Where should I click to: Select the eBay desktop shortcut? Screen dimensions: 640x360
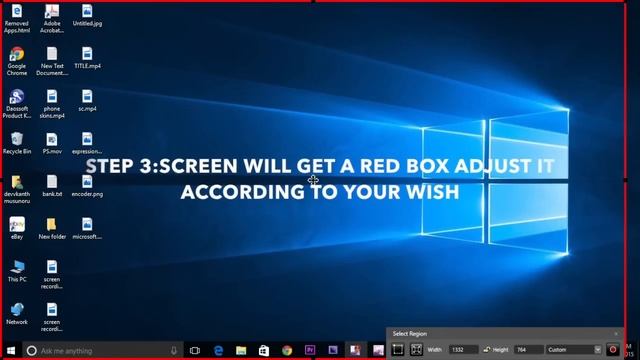pos(17,228)
